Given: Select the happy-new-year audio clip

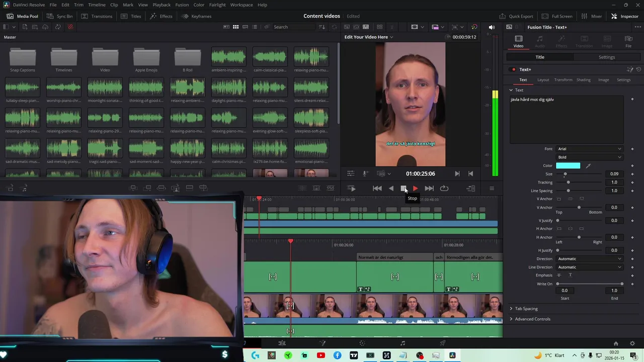Looking at the screenshot, I should point(188,152).
